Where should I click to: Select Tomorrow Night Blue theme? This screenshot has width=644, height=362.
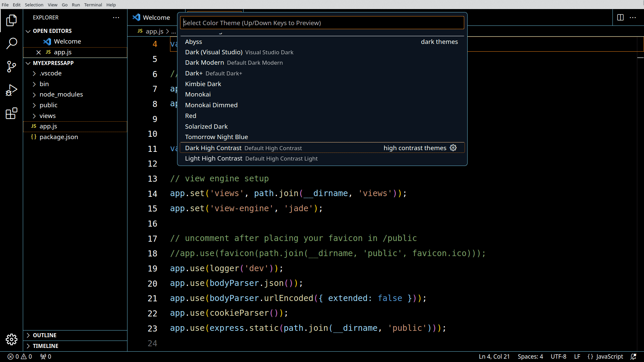coord(216,137)
